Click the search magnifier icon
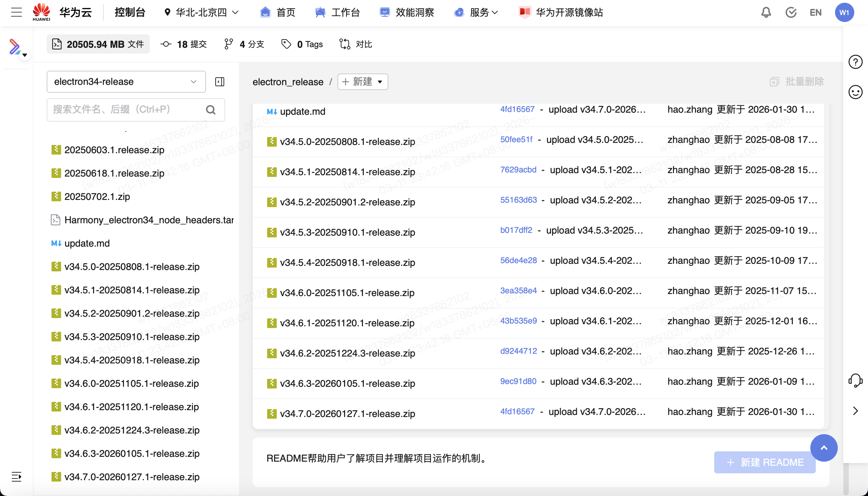This screenshot has height=496, width=868. click(210, 110)
